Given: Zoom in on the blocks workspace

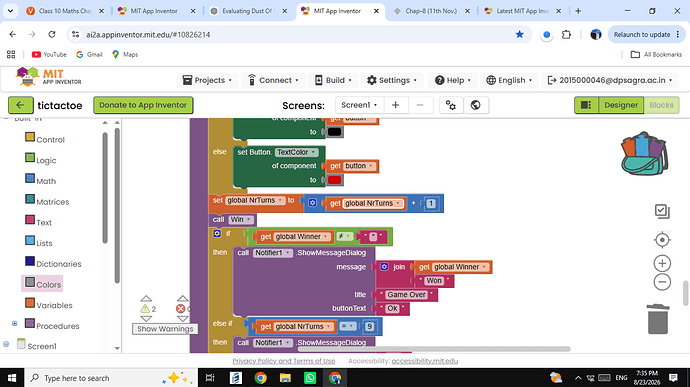Looking at the screenshot, I should click(662, 263).
